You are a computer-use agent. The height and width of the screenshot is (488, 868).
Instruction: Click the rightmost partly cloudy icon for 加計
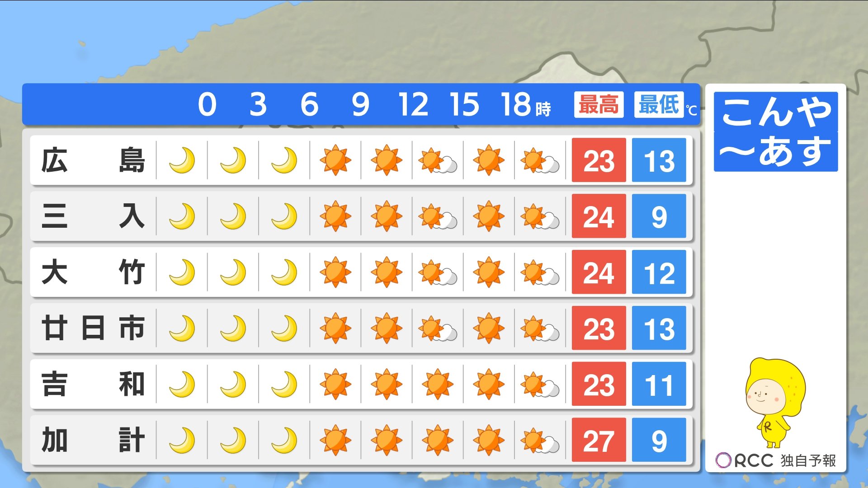coord(539,440)
